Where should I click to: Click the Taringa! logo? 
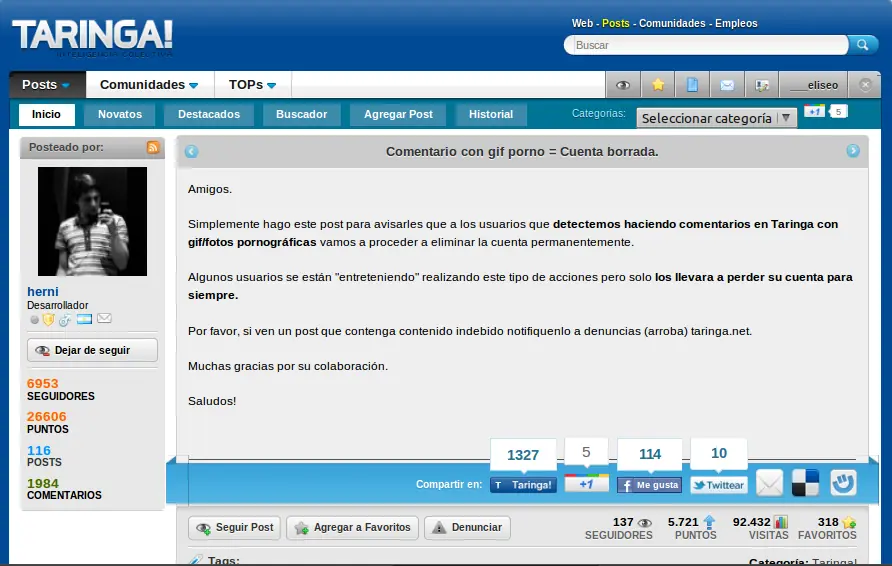tap(93, 37)
